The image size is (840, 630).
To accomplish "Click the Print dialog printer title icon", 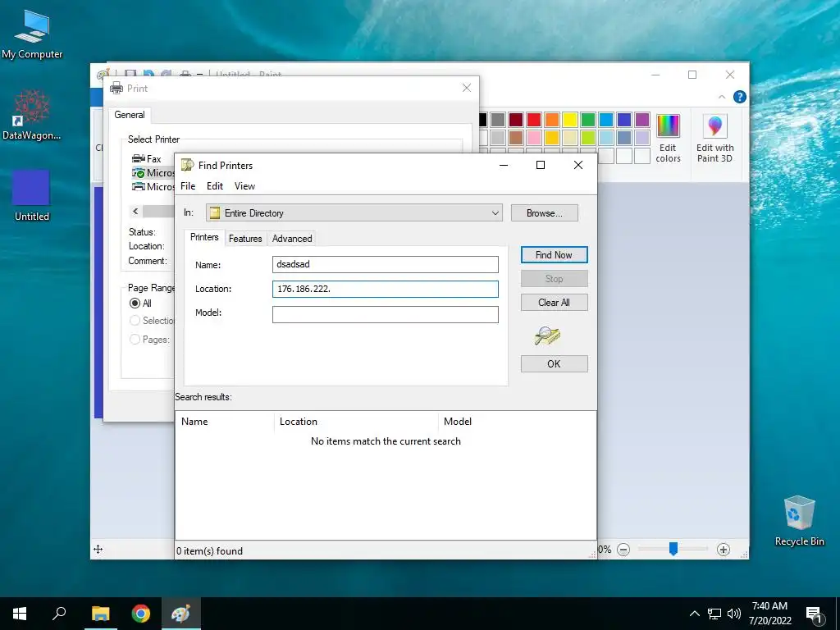I will pyautogui.click(x=116, y=89).
